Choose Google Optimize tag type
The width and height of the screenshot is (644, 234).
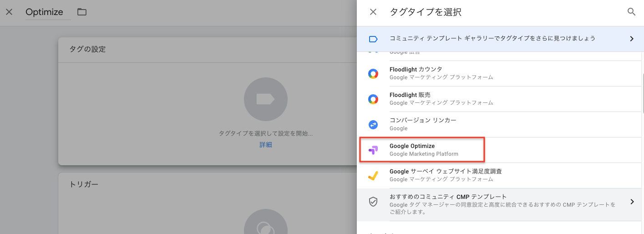[x=500, y=150]
